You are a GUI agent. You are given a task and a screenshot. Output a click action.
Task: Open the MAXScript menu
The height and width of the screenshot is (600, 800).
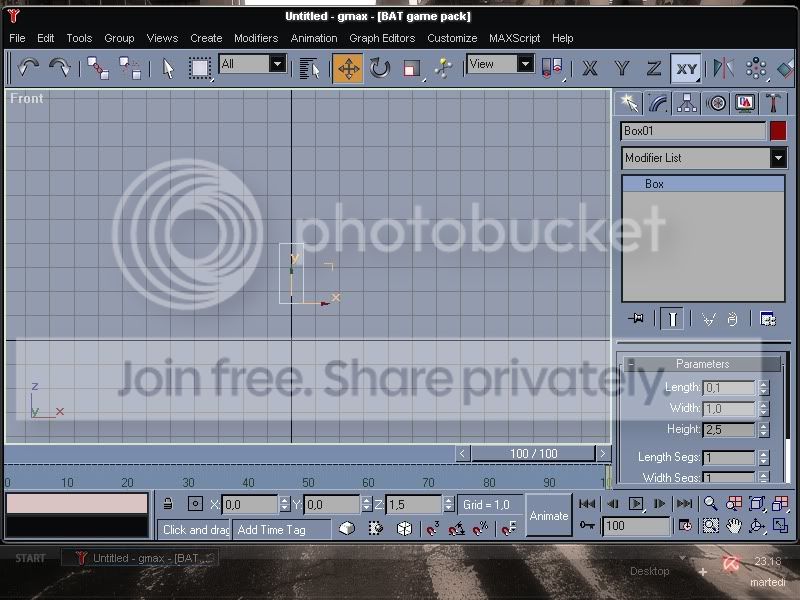514,38
